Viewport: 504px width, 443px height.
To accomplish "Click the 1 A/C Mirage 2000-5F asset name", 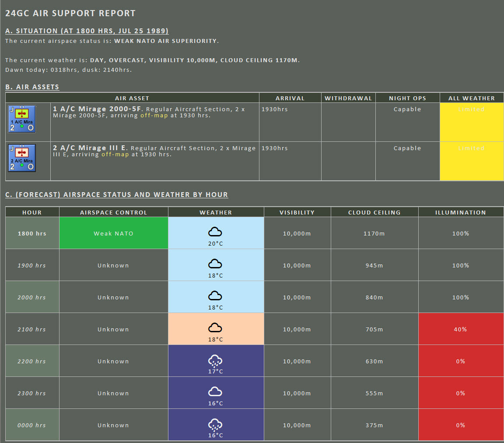I will pos(98,109).
